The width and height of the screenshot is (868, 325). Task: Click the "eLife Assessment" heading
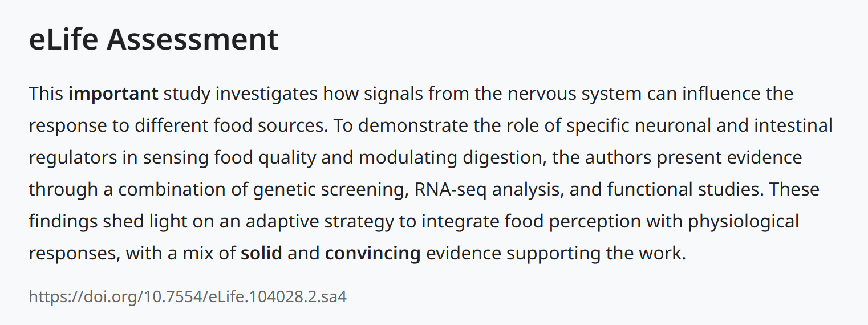(x=154, y=40)
